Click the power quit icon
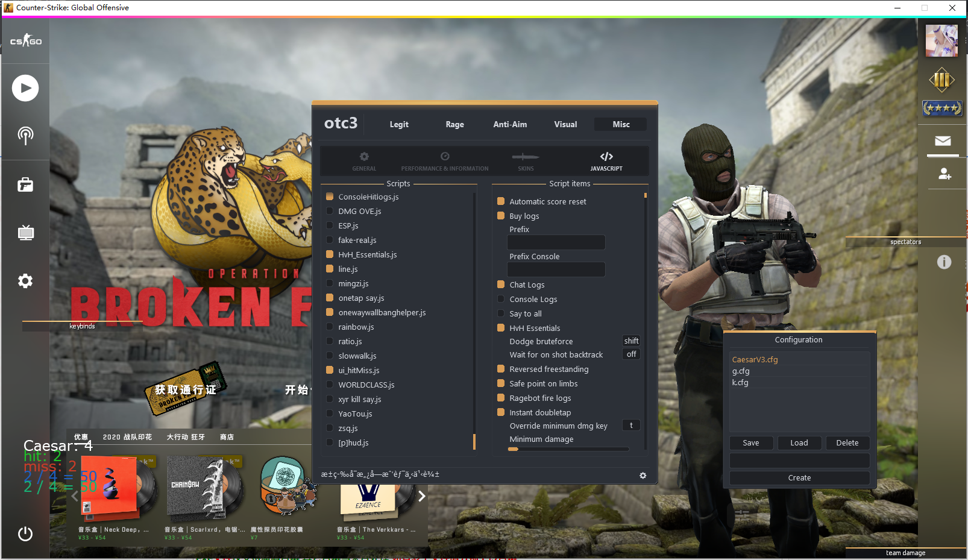 pyautogui.click(x=25, y=533)
